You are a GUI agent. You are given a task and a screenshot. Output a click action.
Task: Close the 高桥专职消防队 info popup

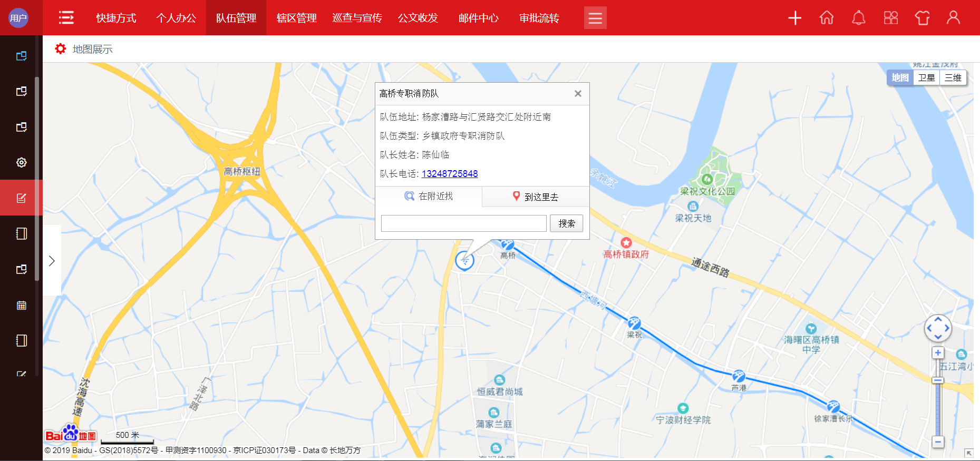click(578, 93)
